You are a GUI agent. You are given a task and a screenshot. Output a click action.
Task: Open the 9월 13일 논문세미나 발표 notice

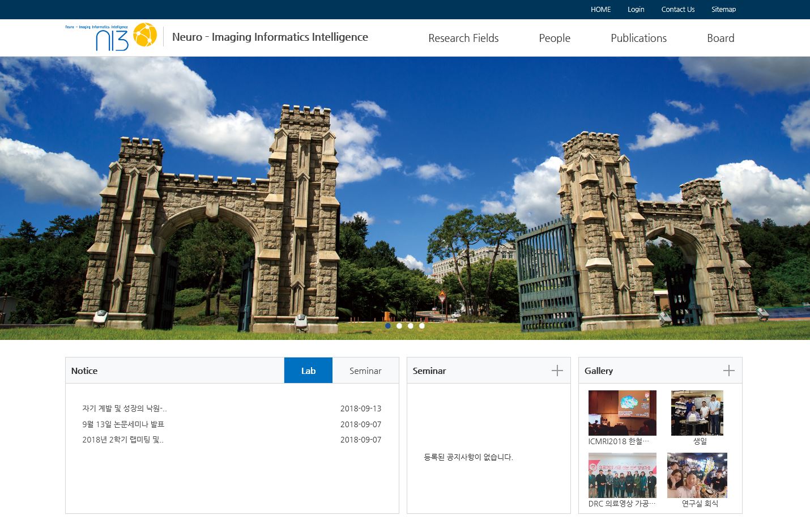[x=123, y=424]
